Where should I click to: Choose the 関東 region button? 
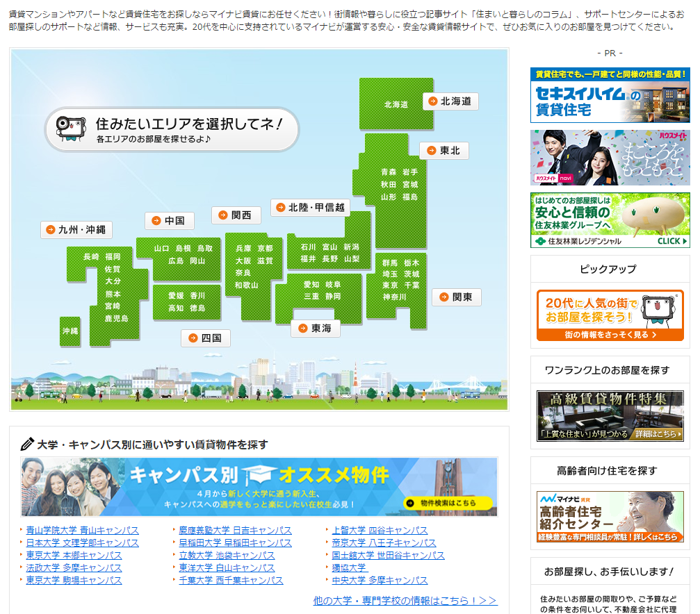coord(456,297)
